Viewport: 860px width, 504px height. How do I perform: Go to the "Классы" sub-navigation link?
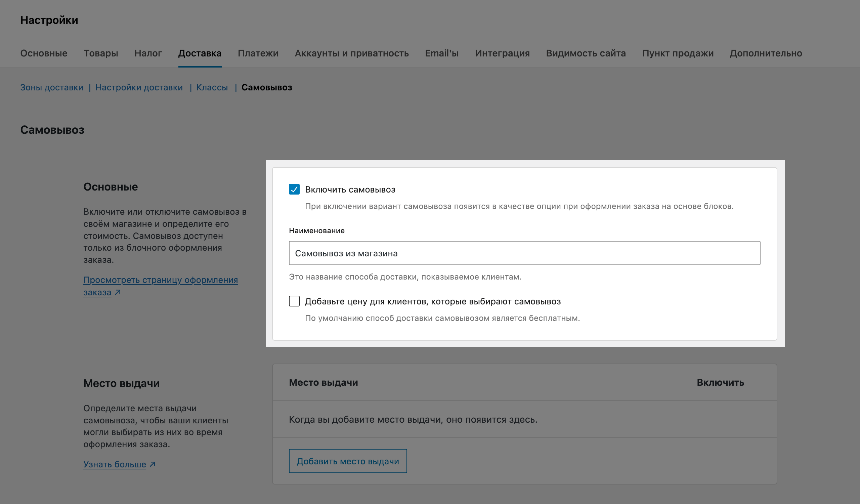click(212, 87)
